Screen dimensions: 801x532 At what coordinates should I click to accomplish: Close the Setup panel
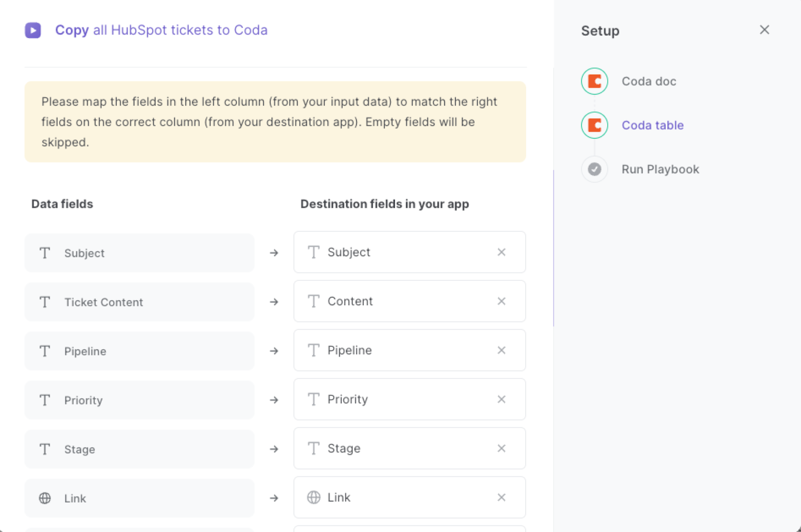pyautogui.click(x=764, y=30)
